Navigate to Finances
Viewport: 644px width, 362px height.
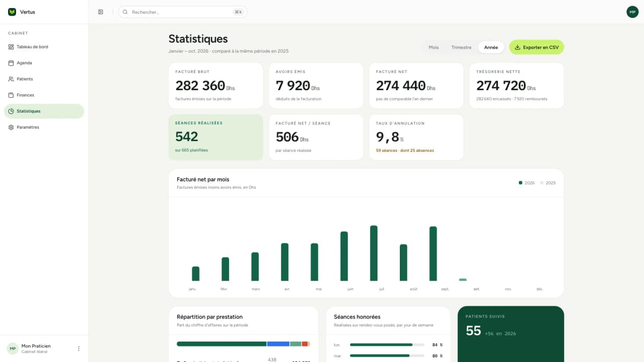click(44, 95)
